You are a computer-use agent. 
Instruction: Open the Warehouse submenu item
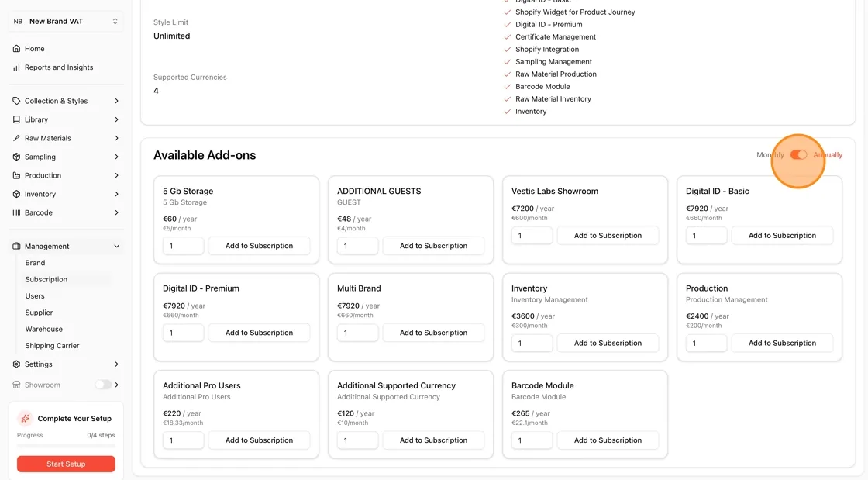tap(43, 329)
